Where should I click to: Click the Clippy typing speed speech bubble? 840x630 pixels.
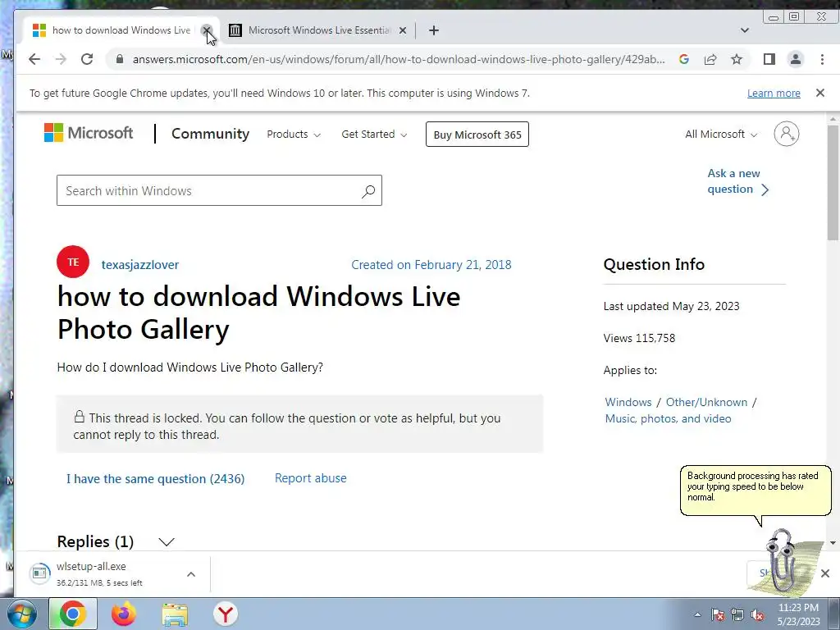click(756, 491)
